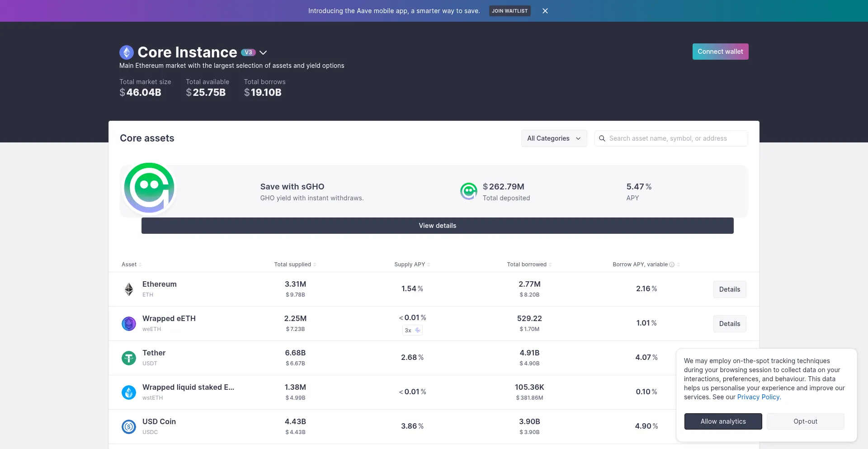Click wstETH's 0.10% borrow APY

(646, 392)
